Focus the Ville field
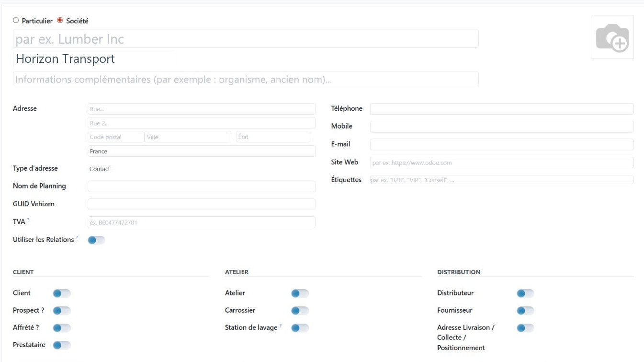The width and height of the screenshot is (644, 362). point(188,137)
